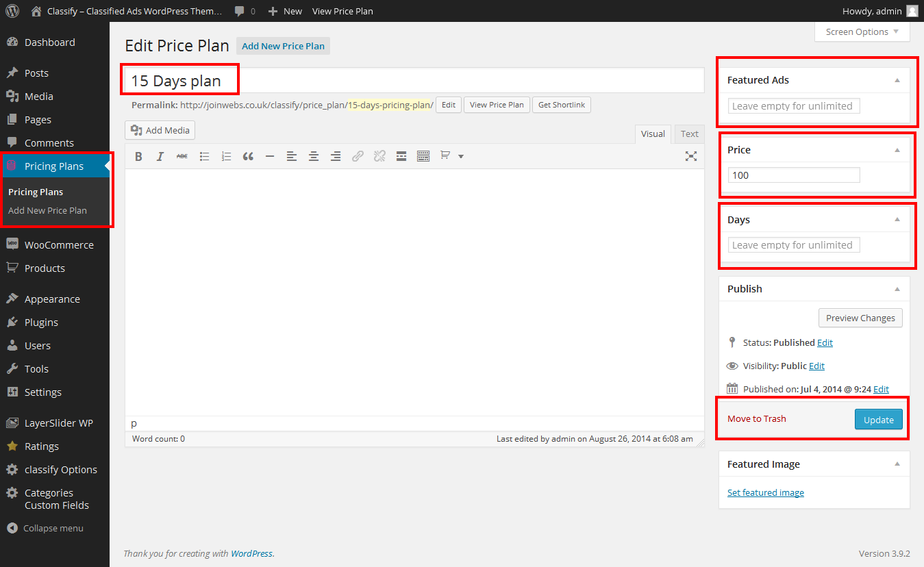Image resolution: width=924 pixels, height=567 pixels.
Task: Open Categories Custom Fields menu
Action: pyautogui.click(x=55, y=499)
